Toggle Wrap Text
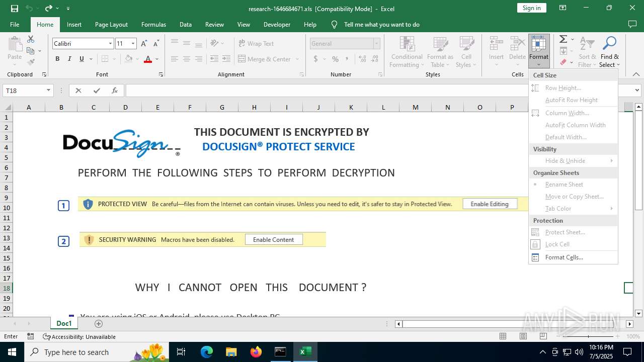Screen dimensions: 644x362 (256, 44)
